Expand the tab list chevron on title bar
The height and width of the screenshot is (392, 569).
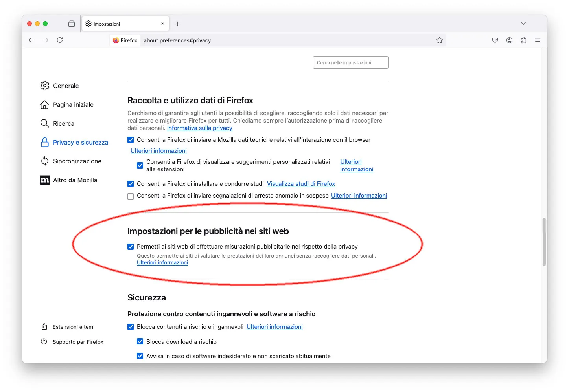(523, 23)
